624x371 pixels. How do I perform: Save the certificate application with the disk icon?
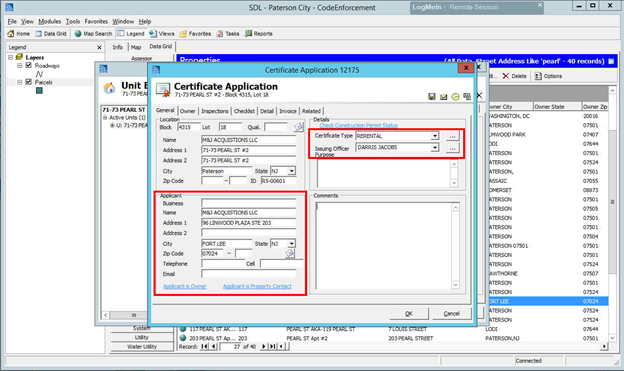coord(431,96)
